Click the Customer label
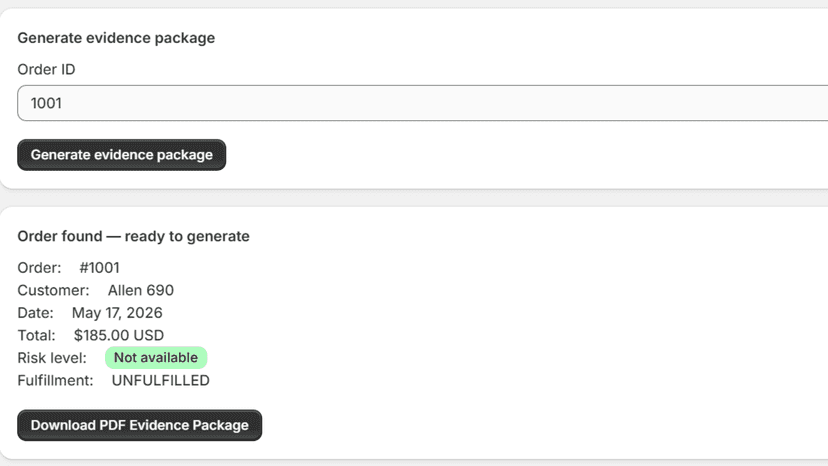The height and width of the screenshot is (466, 828). 53,290
